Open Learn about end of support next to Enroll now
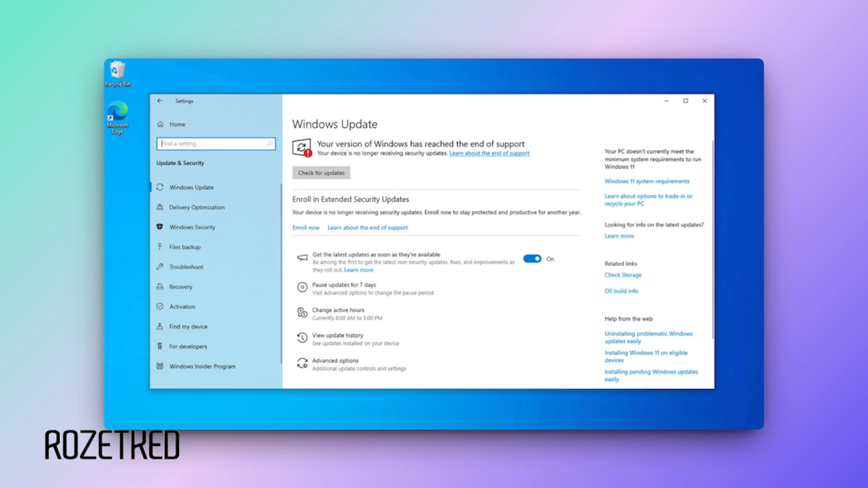The height and width of the screenshot is (488, 868). [368, 228]
